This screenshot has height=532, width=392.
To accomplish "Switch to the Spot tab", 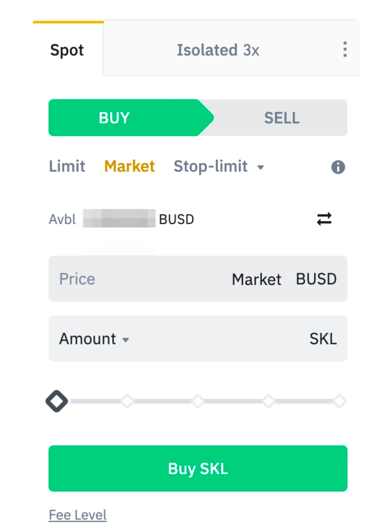I will (x=67, y=50).
